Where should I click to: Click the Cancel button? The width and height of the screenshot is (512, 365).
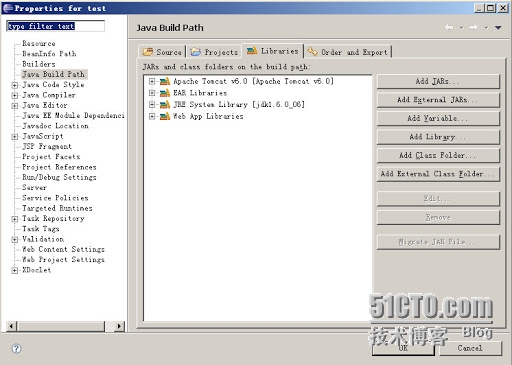(x=470, y=348)
